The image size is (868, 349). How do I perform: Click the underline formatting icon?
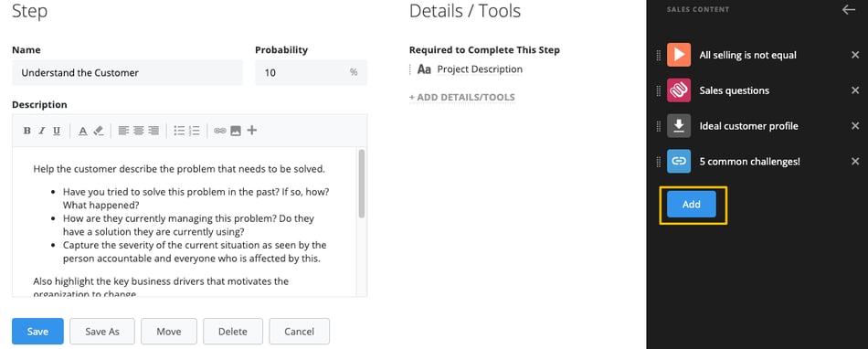pyautogui.click(x=57, y=131)
